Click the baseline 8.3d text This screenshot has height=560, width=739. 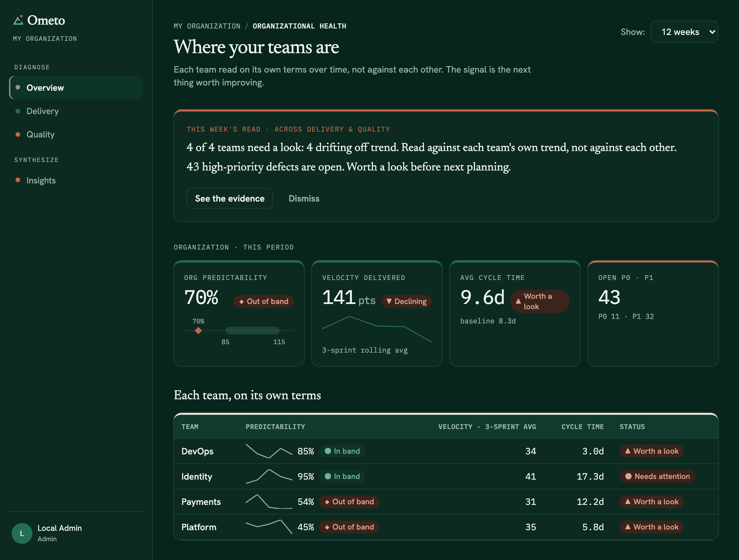[488, 321]
